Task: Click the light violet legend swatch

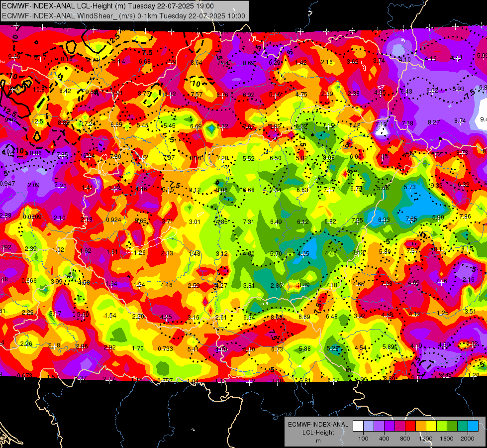Action: [379, 426]
